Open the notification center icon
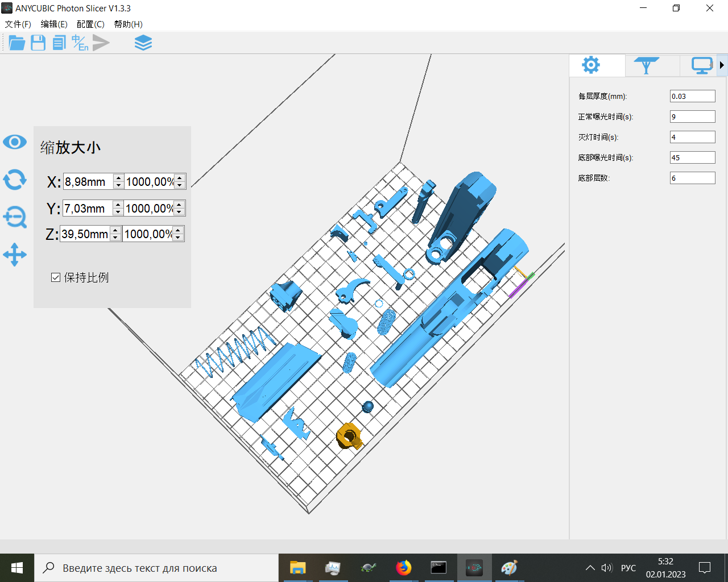The height and width of the screenshot is (582, 728). click(705, 568)
